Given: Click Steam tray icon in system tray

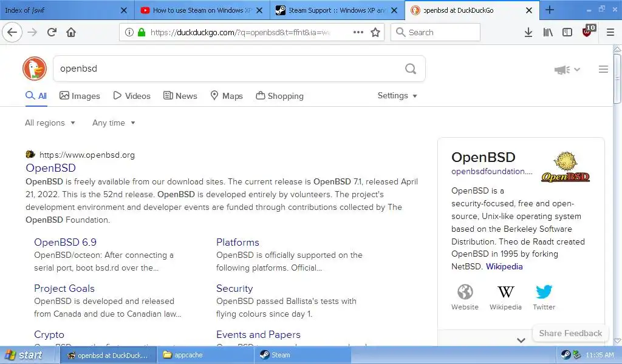Looking at the screenshot, I should point(566,355).
